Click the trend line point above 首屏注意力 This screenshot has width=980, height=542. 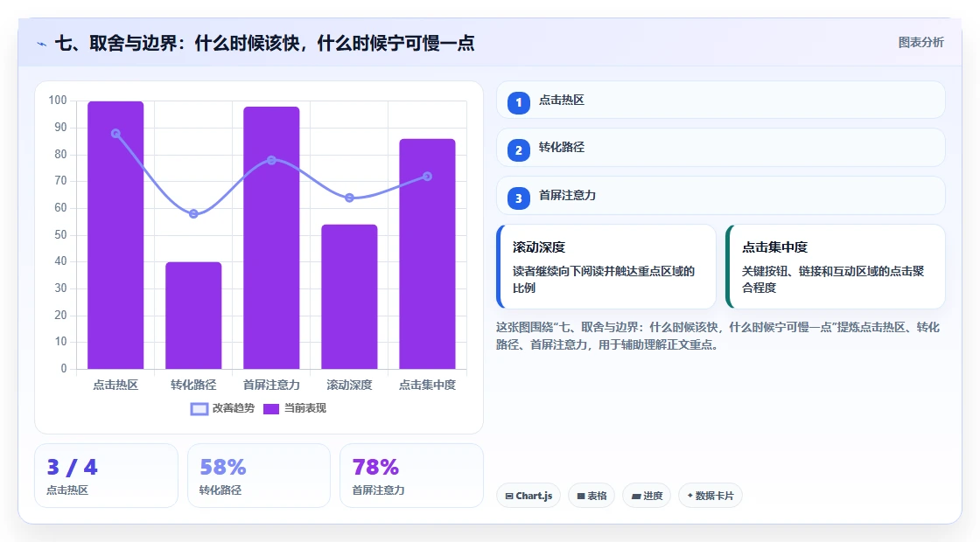[271, 161]
